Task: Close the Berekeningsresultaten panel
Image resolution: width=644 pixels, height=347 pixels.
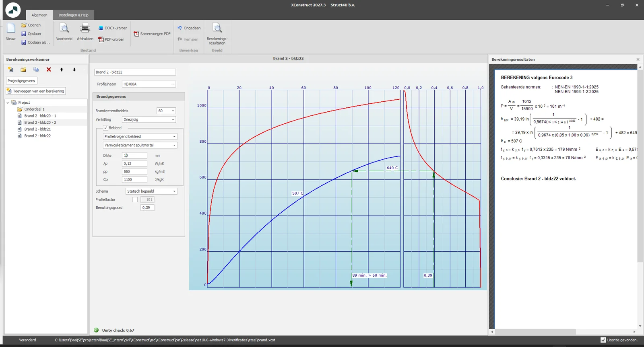Action: pos(638,60)
